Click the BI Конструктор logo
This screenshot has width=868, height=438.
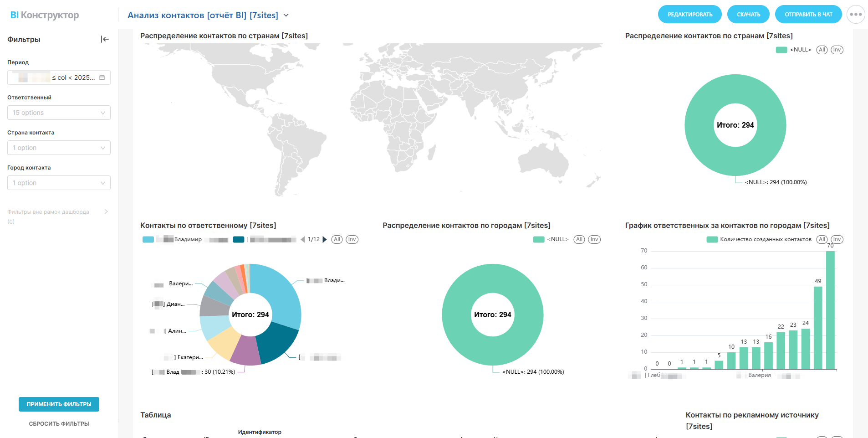(45, 15)
